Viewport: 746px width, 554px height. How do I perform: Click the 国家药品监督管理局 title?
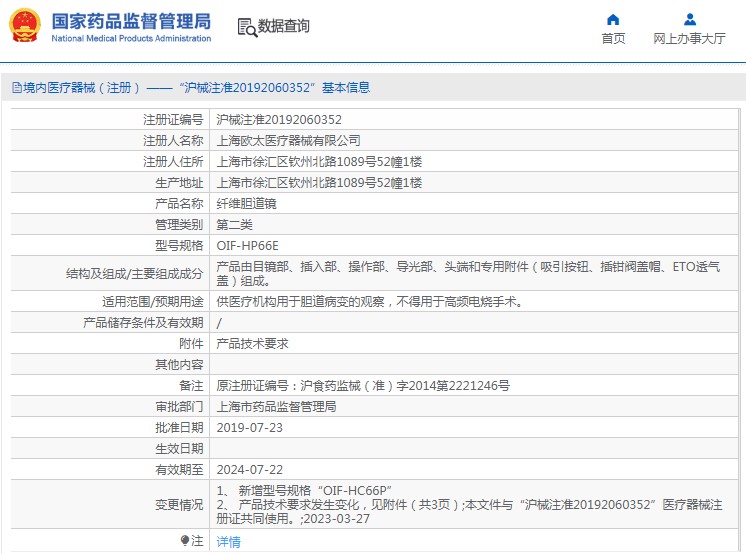[x=131, y=21]
